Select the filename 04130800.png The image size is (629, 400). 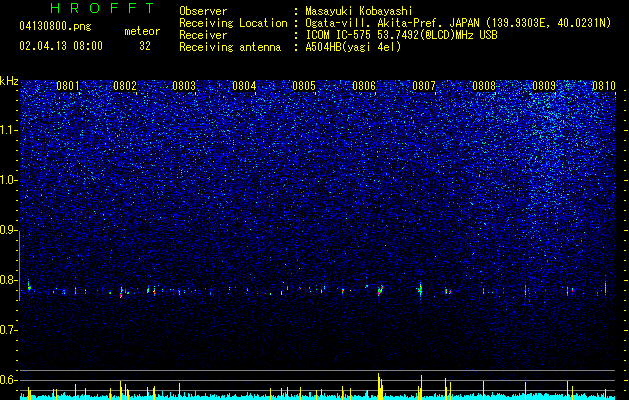coord(55,26)
